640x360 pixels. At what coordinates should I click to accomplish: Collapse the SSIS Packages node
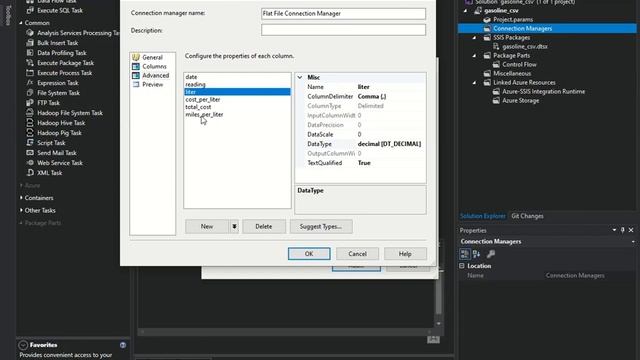click(474, 38)
